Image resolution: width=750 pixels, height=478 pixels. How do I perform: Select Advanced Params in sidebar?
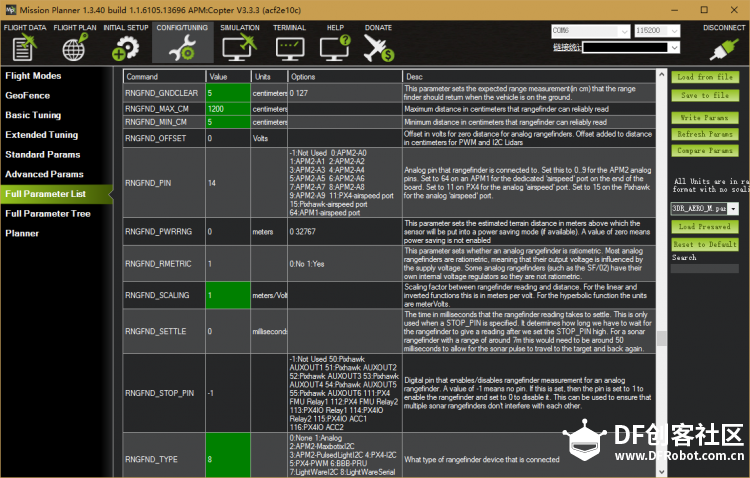pos(44,174)
